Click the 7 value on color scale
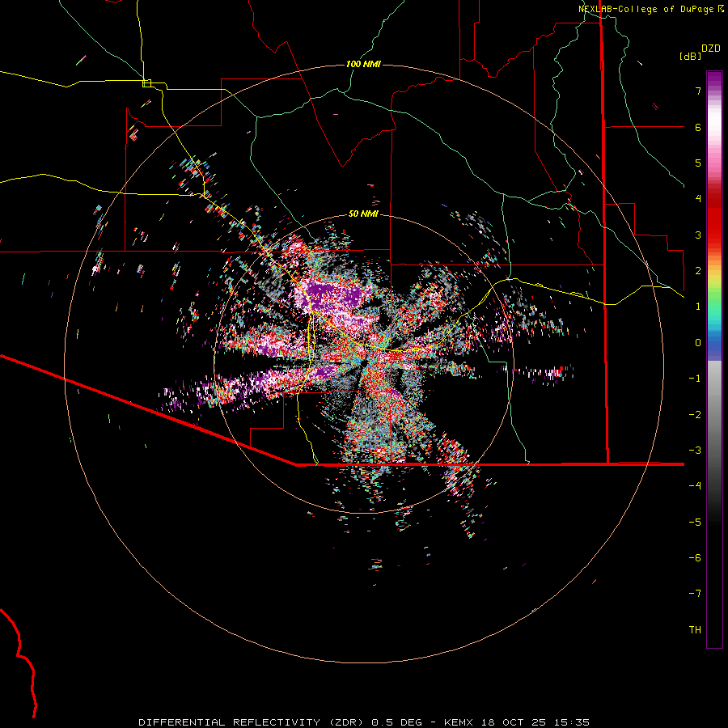This screenshot has height=728, width=728. coord(698,91)
